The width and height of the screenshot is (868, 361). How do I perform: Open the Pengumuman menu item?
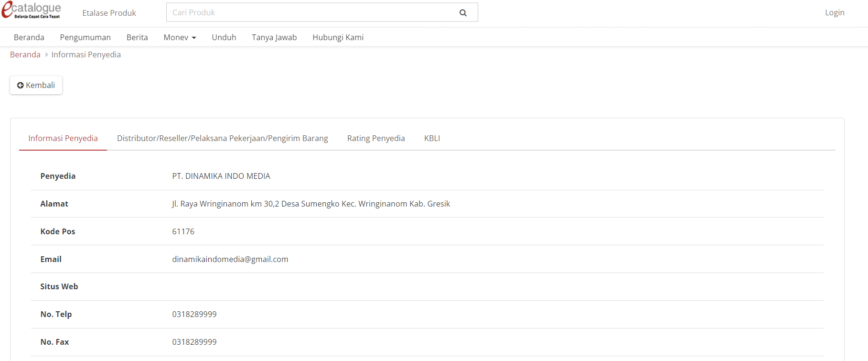pos(85,37)
